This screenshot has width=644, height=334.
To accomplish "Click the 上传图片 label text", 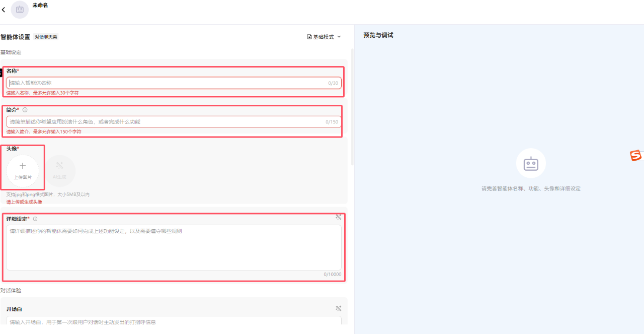I will (23, 177).
